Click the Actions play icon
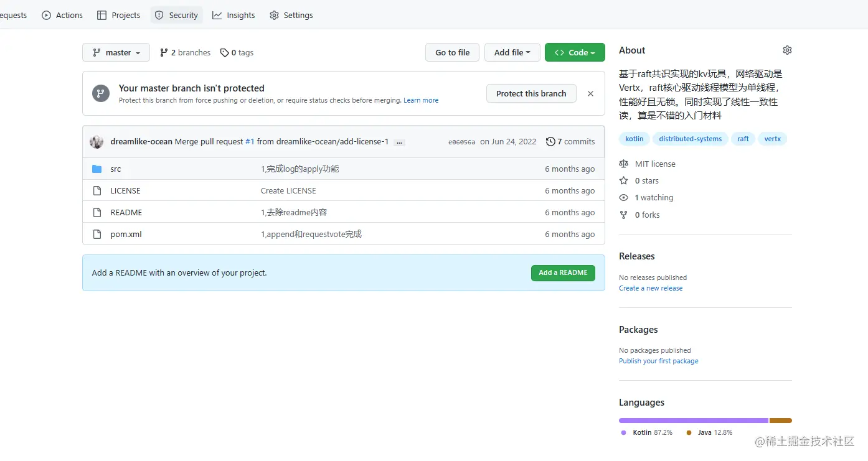The width and height of the screenshot is (868, 461). pos(46,16)
